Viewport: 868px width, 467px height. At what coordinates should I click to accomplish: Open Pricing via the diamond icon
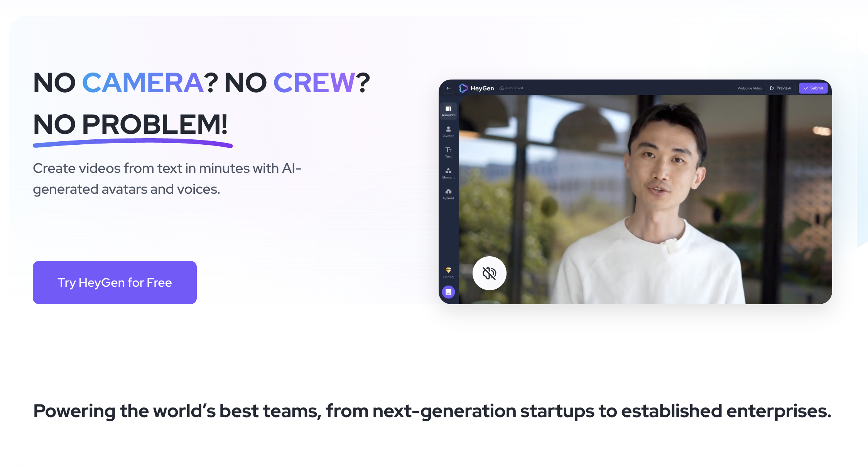(448, 273)
